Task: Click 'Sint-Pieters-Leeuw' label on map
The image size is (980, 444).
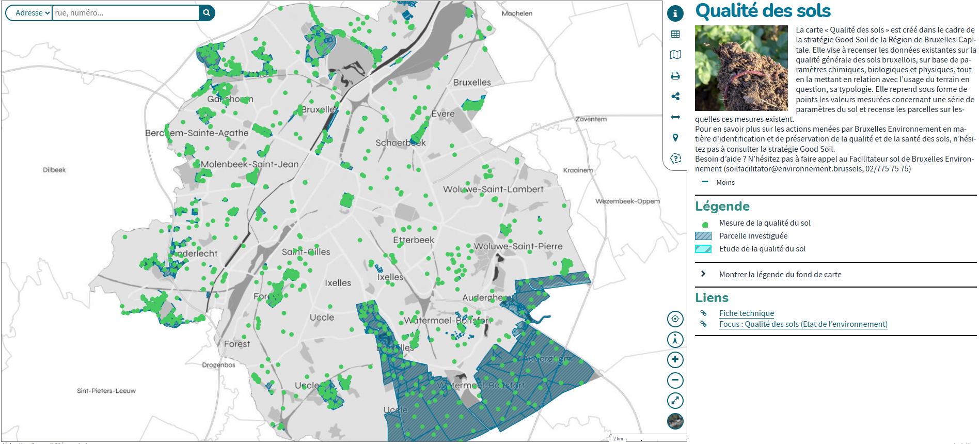Action: pos(106,391)
